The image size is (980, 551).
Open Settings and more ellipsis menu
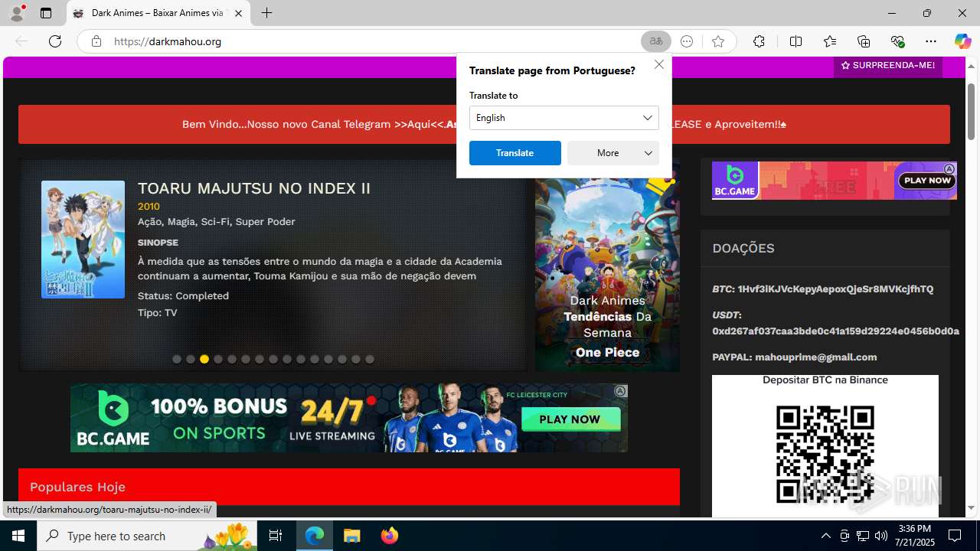[x=931, y=41]
